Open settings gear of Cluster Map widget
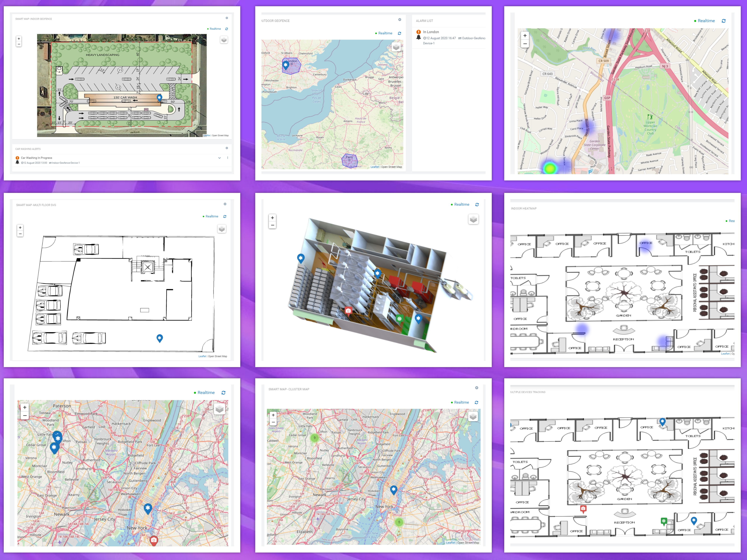This screenshot has height=560, width=747. [477, 388]
